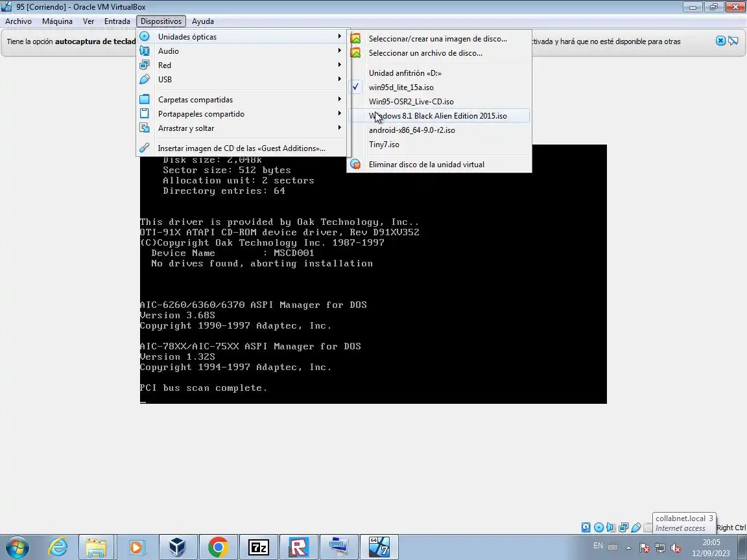Click Eliminar disco de la unidad virtual

[x=439, y=164]
